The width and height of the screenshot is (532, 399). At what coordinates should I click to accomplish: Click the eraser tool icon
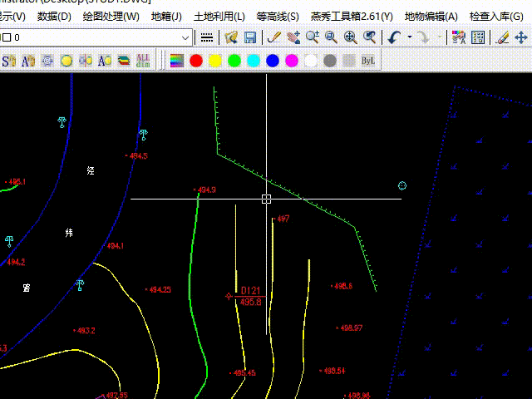[x=501, y=37]
